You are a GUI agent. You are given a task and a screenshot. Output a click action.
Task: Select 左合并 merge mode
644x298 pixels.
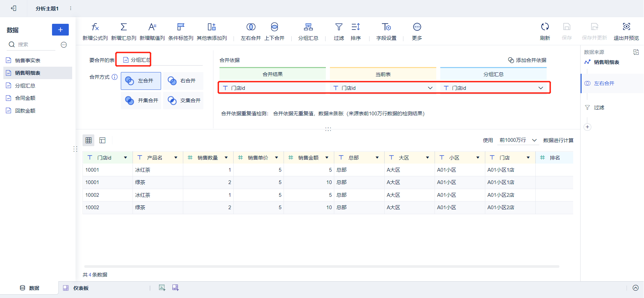click(141, 81)
